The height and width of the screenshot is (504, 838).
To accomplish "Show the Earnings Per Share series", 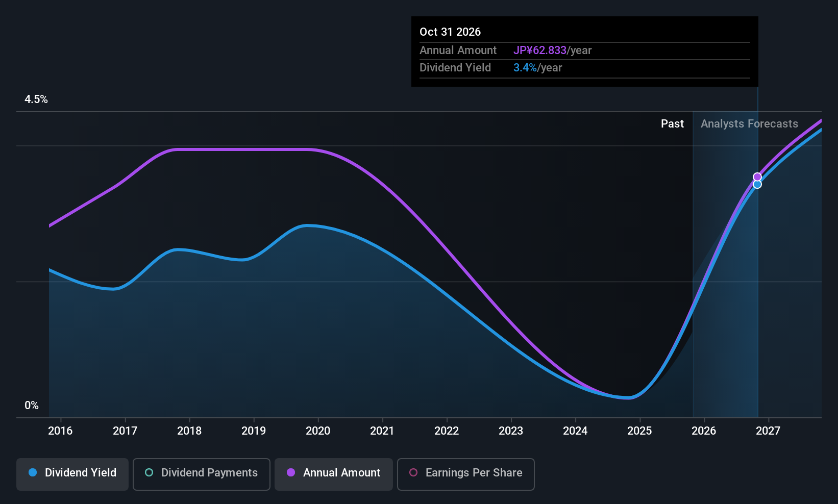I will click(x=465, y=474).
